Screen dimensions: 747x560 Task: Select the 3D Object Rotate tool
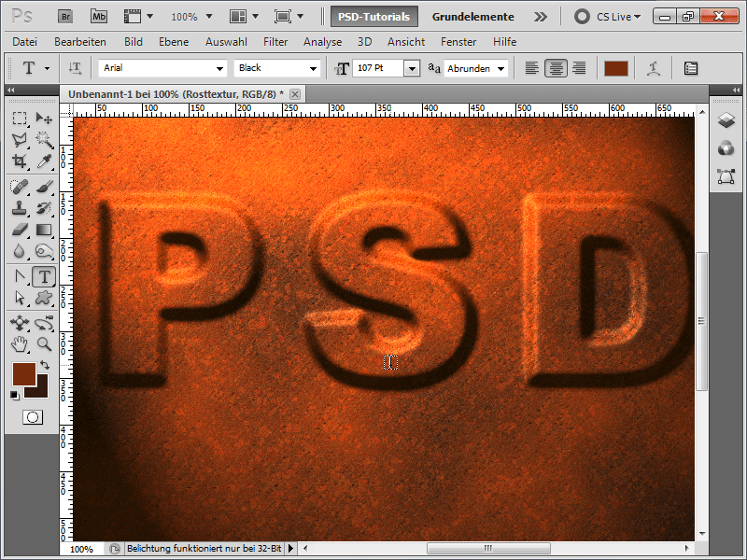20,323
